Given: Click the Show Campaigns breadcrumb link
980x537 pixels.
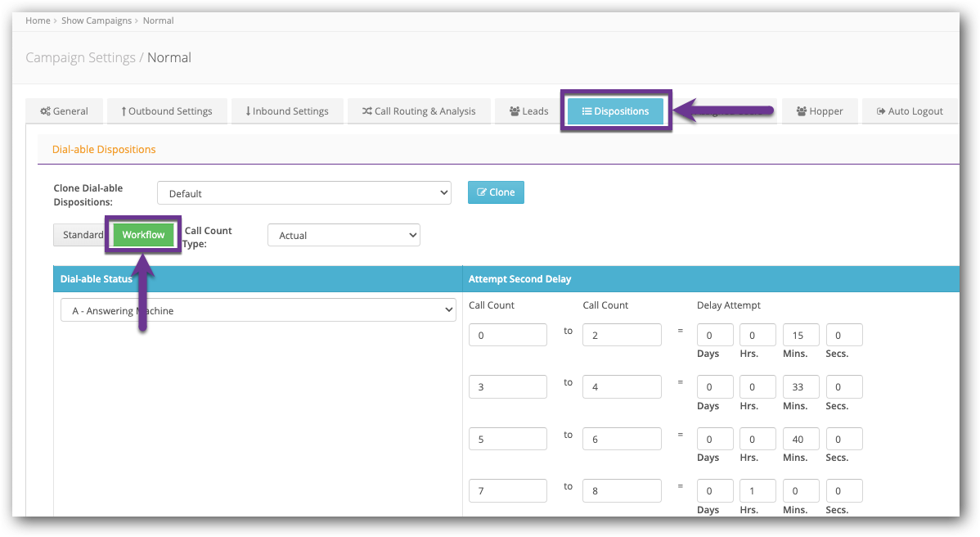Looking at the screenshot, I should coord(97,20).
